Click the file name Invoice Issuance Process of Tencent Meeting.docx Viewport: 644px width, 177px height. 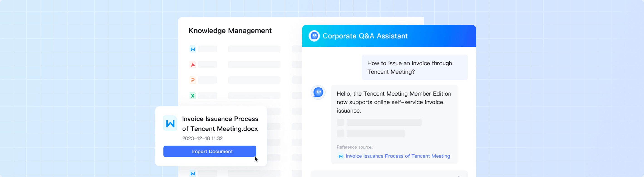220,124
